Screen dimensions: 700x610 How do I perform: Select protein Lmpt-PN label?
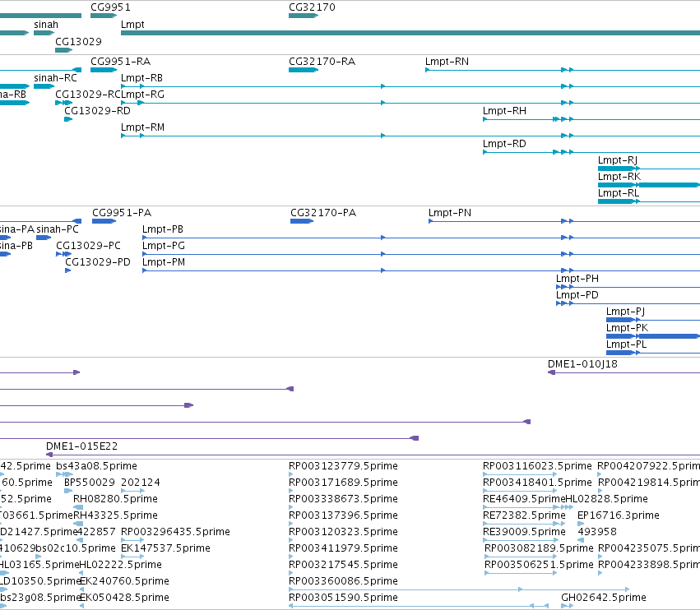point(450,213)
